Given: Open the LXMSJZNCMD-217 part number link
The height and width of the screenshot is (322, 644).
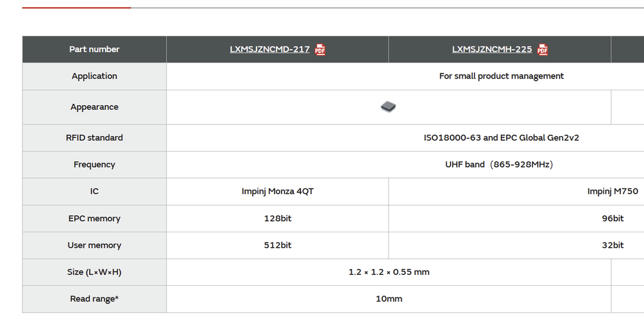Looking at the screenshot, I should [x=269, y=49].
